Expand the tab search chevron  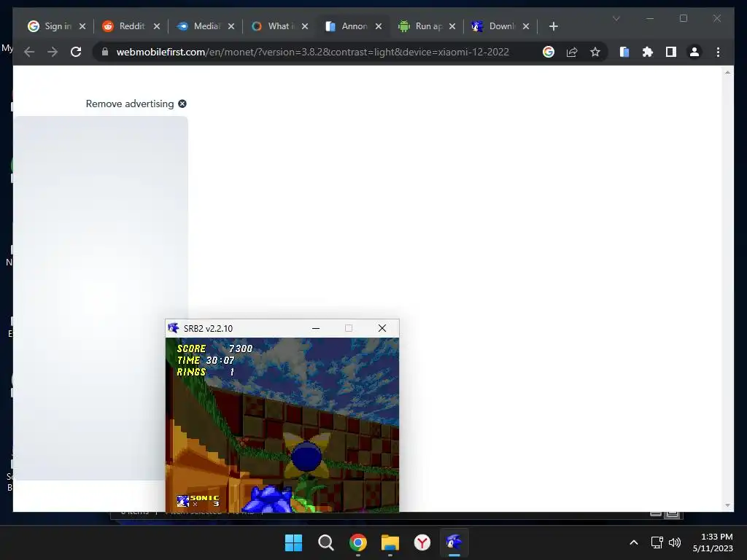point(616,18)
